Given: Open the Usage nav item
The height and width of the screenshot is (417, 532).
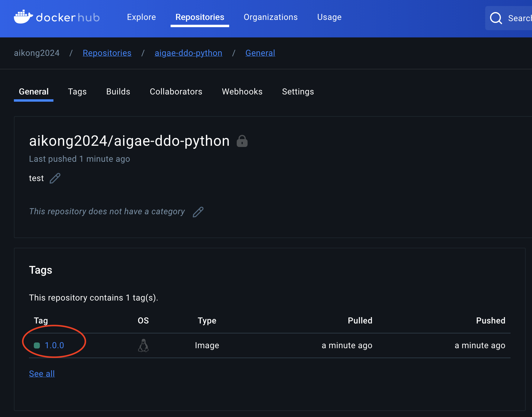Looking at the screenshot, I should point(329,17).
